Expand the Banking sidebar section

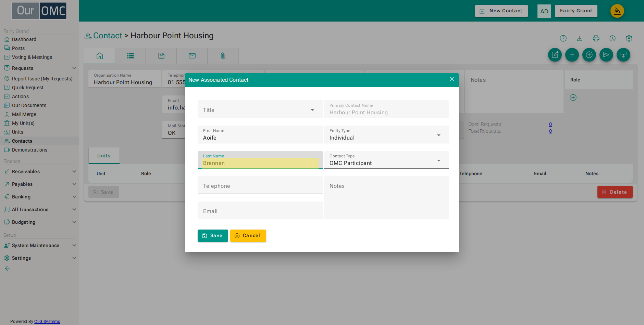coord(39,197)
